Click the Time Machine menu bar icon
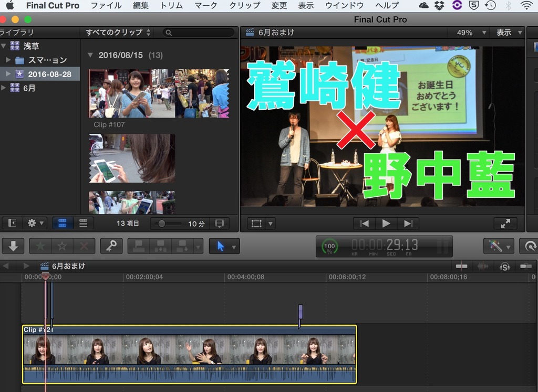This screenshot has width=538, height=392. coord(491,5)
